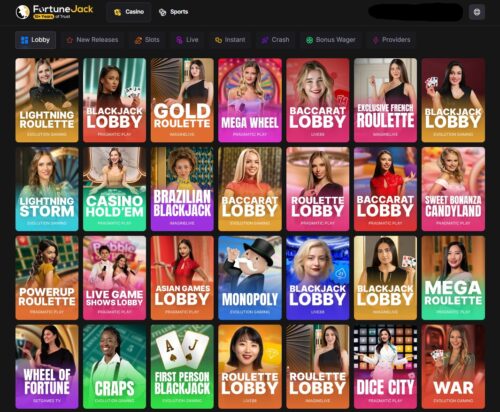The width and height of the screenshot is (500, 412).
Task: Open the Live88 Roulette Lobby tile
Action: pyautogui.click(x=250, y=367)
